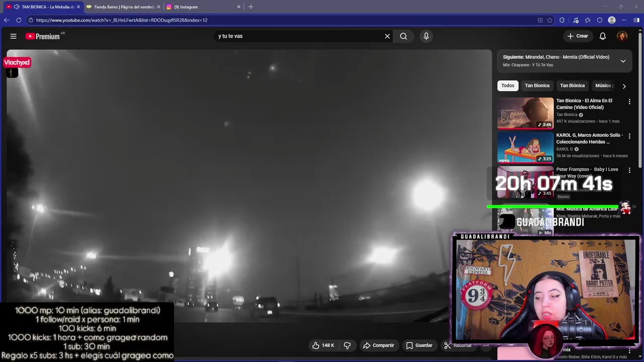Select the Todos filter chip
The width and height of the screenshot is (644, 362).
pos(508,85)
